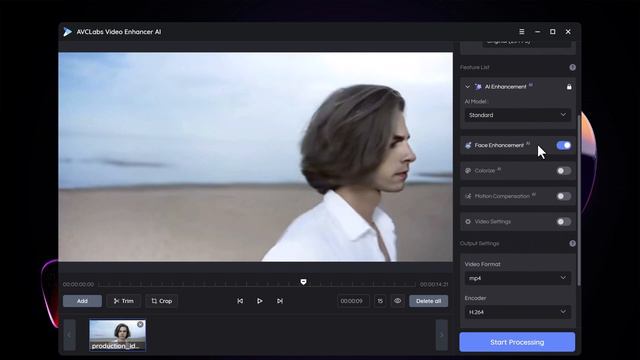This screenshot has height=360, width=640.
Task: Open the AI Model Standard dropdown
Action: (518, 115)
